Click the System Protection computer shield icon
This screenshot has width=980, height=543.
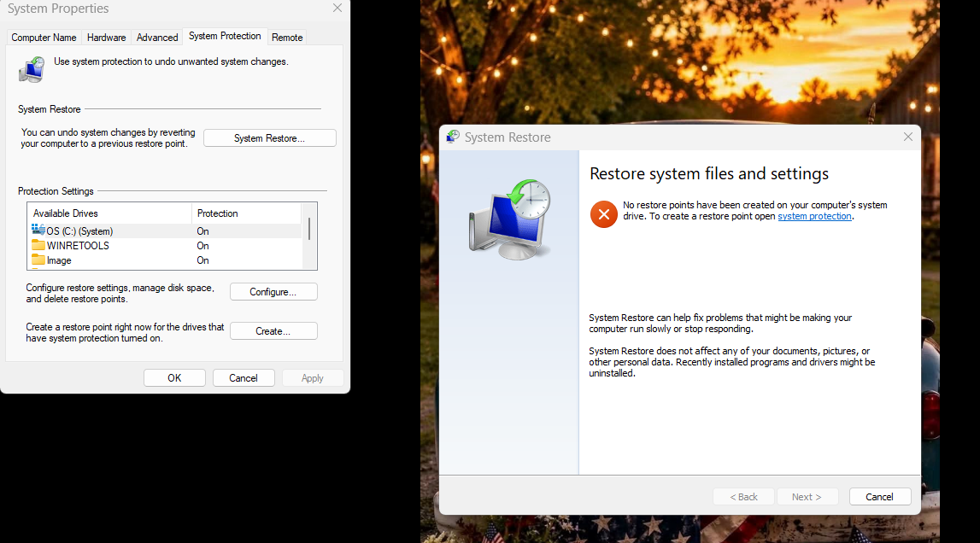point(32,69)
